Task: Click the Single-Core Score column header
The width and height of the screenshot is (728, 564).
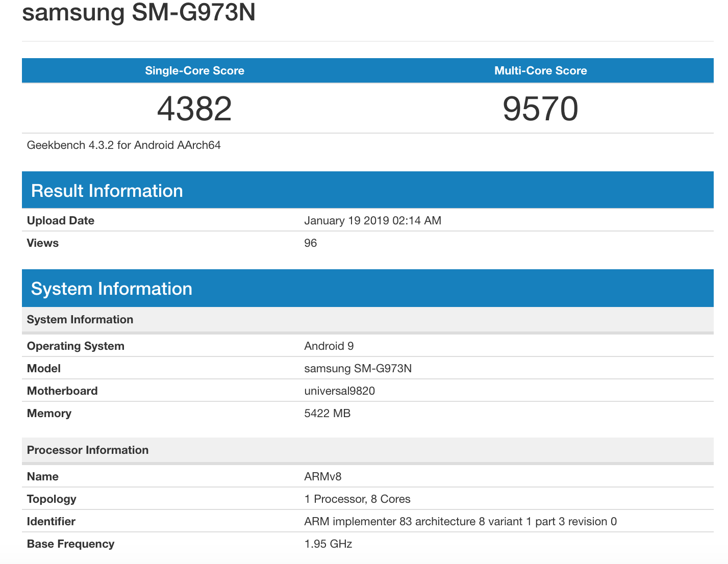Action: tap(194, 71)
